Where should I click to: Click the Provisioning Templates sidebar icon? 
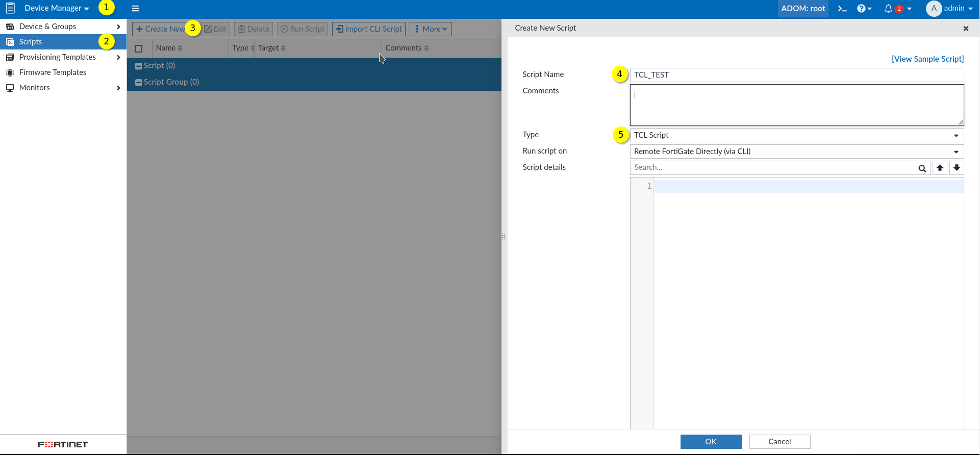point(10,57)
